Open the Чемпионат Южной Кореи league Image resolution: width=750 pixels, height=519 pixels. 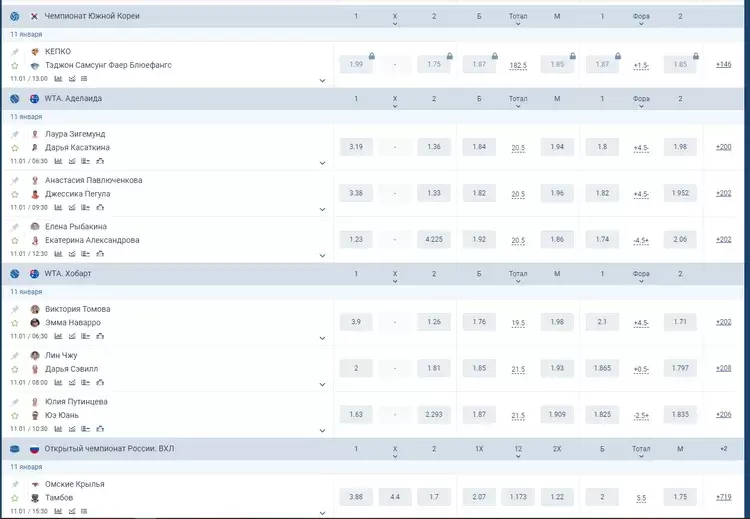(92, 16)
